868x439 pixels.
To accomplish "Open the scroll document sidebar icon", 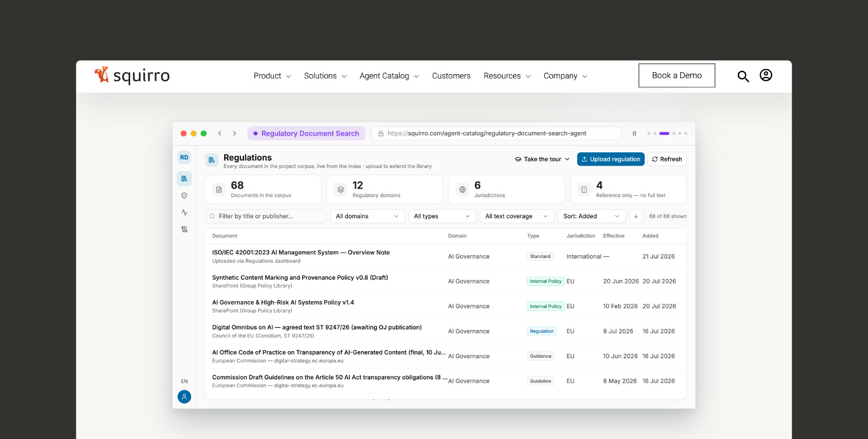I will tap(184, 229).
